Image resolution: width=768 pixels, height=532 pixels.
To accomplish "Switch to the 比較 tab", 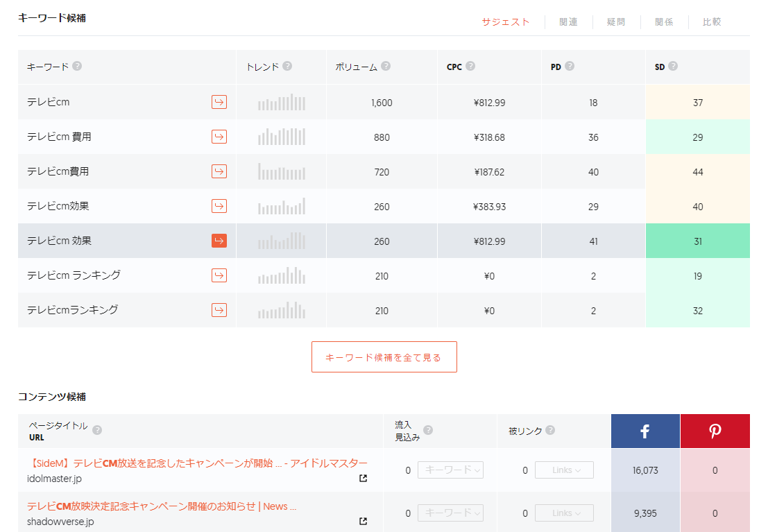I will point(712,22).
